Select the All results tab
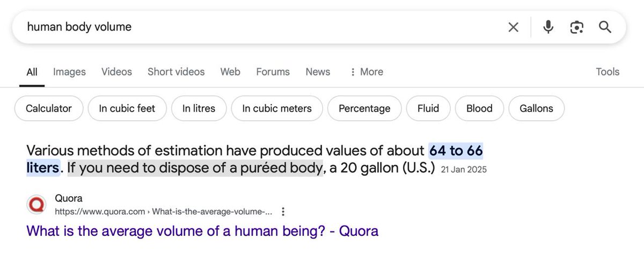Screen dimensions: 644x253 [32, 72]
